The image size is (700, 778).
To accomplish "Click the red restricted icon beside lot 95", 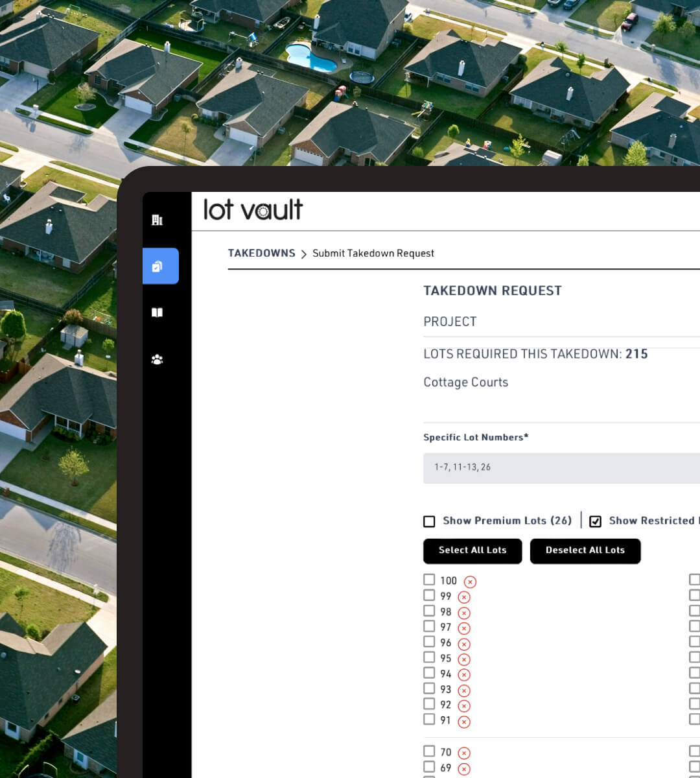I will (x=464, y=659).
